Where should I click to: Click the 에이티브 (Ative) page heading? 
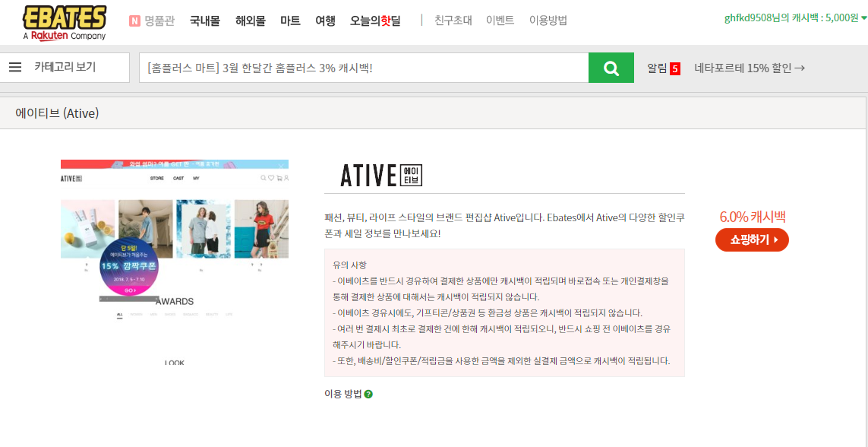57,113
